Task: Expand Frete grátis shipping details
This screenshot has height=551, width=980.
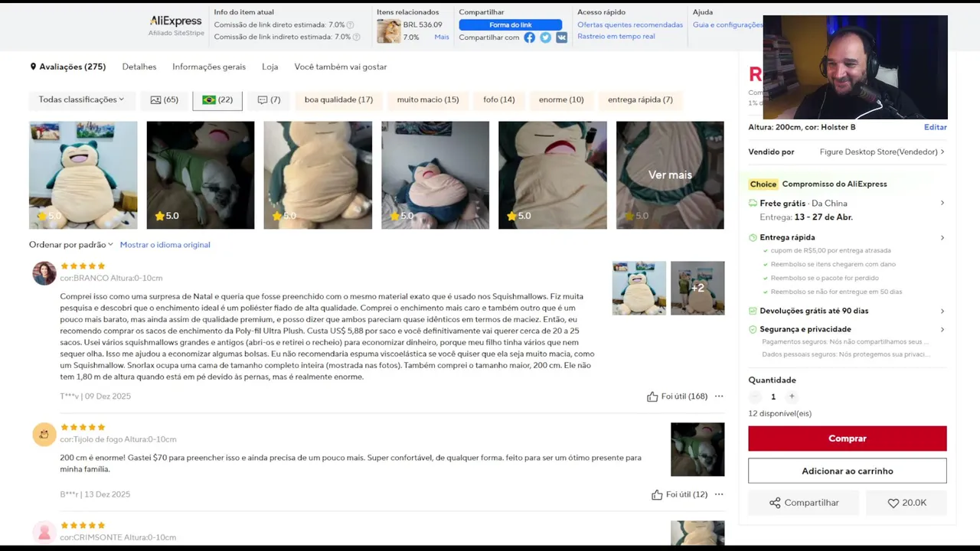Action: pos(942,203)
